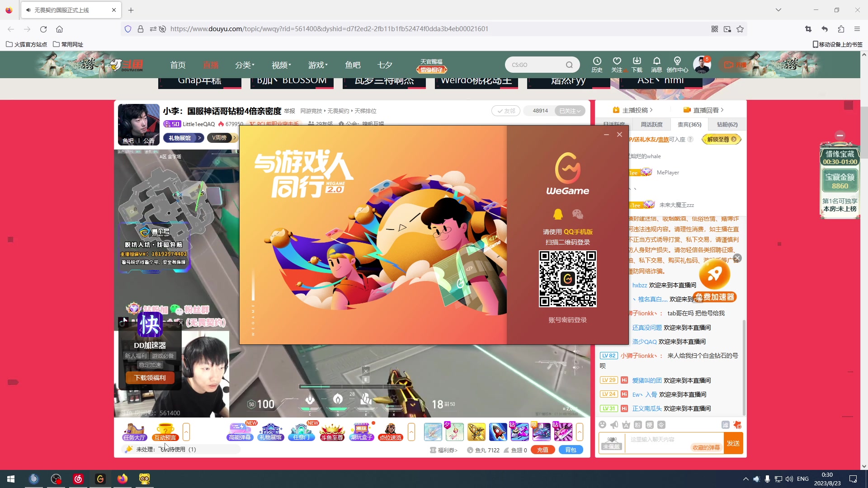The width and height of the screenshot is (868, 488).
Task: Switch to the 周活跃度 tab
Action: point(651,124)
